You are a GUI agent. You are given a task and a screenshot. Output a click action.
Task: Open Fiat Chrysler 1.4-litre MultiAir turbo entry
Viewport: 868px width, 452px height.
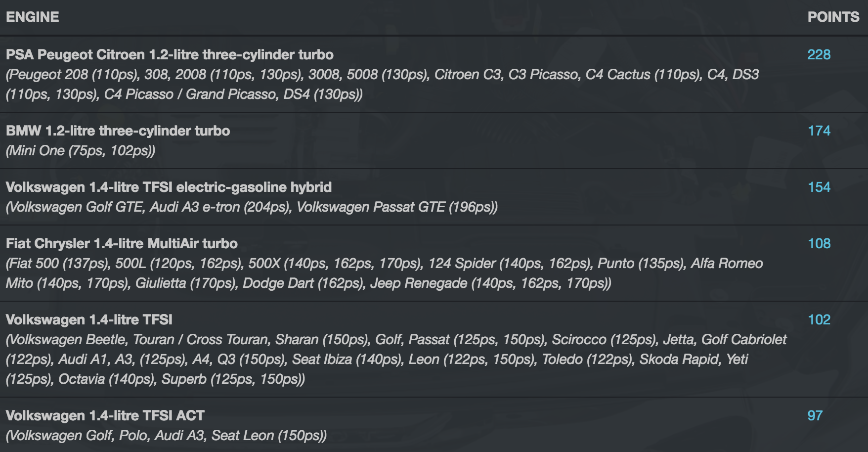pyautogui.click(x=122, y=243)
